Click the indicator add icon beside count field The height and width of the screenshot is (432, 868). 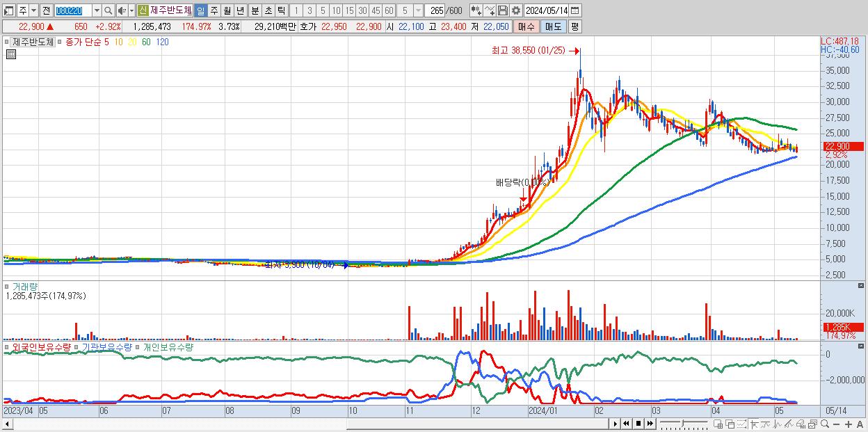476,11
